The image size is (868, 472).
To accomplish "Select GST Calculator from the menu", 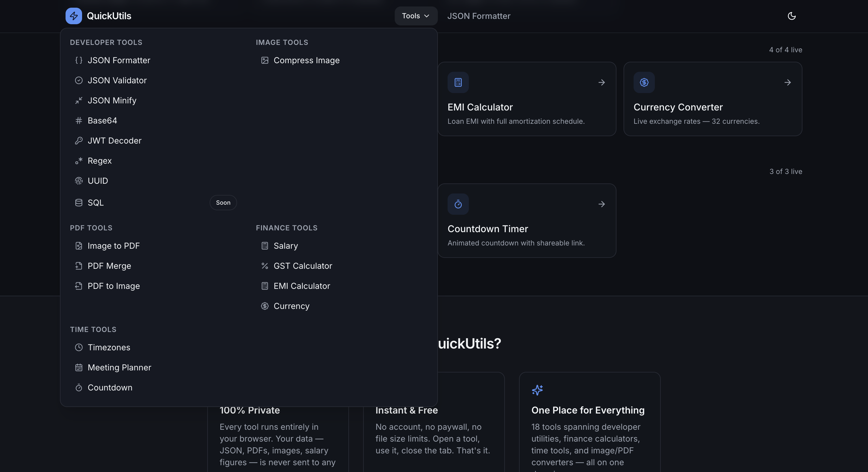I will [341, 266].
